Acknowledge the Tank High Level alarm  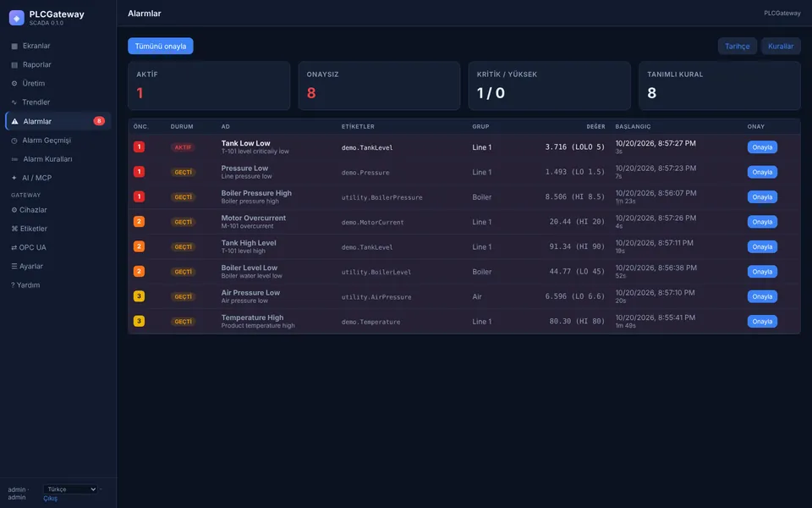click(762, 246)
